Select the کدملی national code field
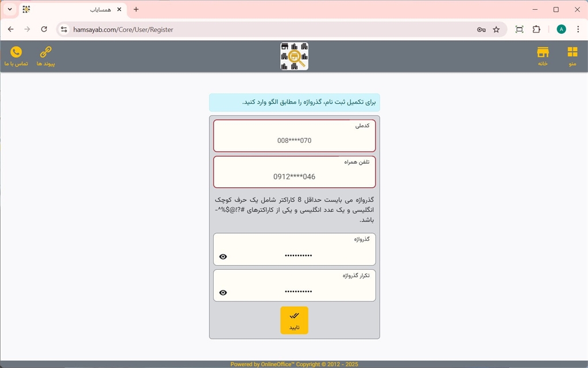 294,140
